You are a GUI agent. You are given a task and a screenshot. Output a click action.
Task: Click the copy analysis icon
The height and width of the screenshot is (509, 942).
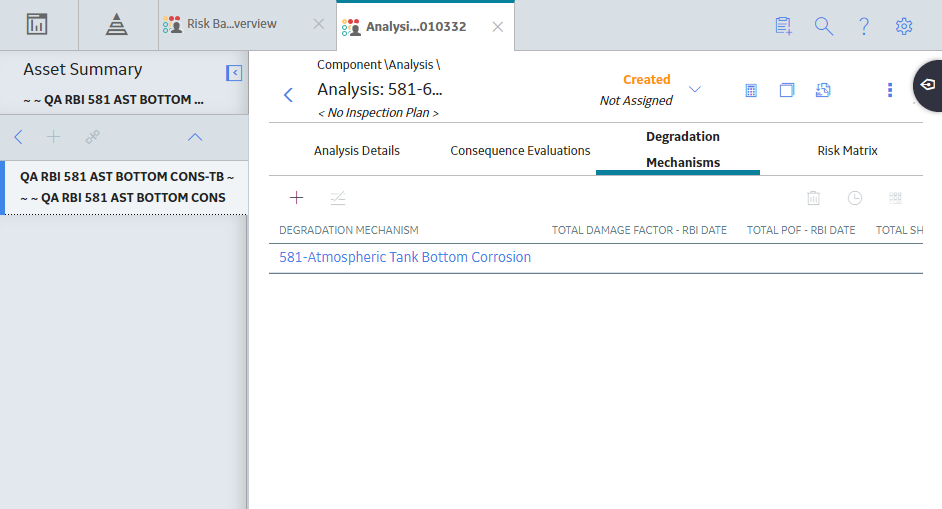(787, 90)
